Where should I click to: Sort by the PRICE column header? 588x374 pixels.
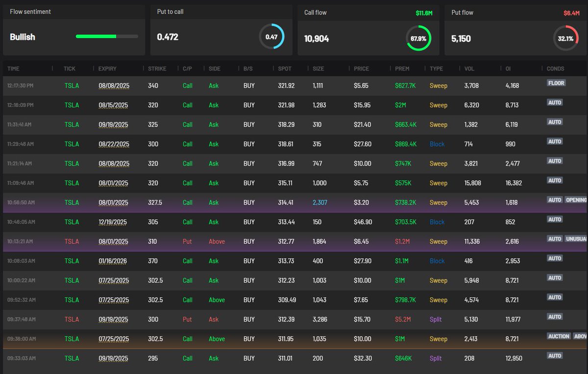coord(362,69)
